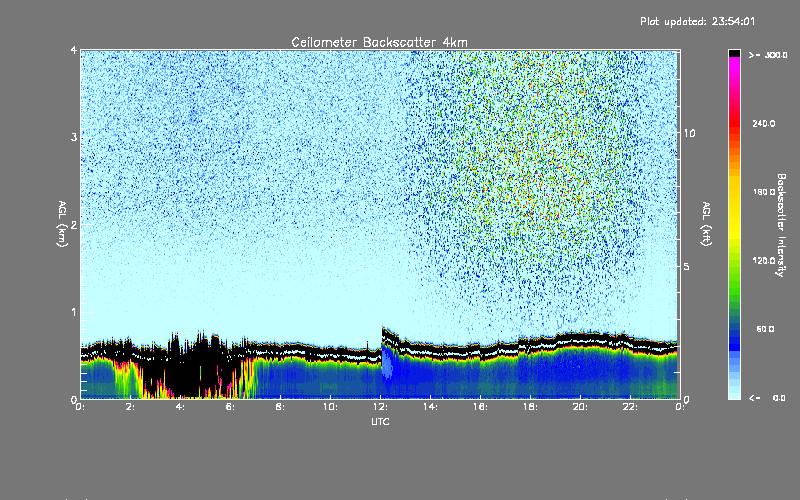Screen dimensions: 800x500
Task: Click the '20:' UTC tick label
Action: pyautogui.click(x=581, y=407)
